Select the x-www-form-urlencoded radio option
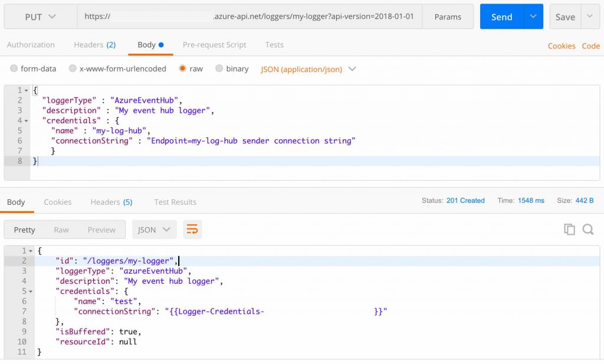Image resolution: width=604 pixels, height=364 pixels. tap(73, 68)
